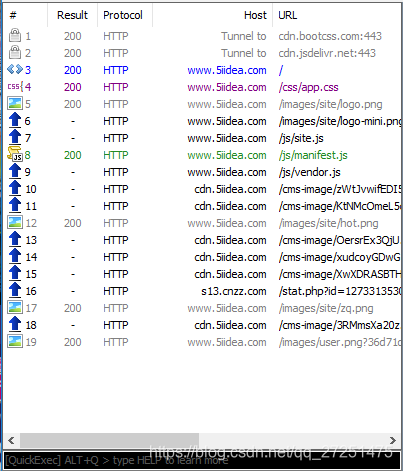Select the cdn.bootcss.com:443 tunnel URL
The width and height of the screenshot is (403, 471).
(x=330, y=36)
